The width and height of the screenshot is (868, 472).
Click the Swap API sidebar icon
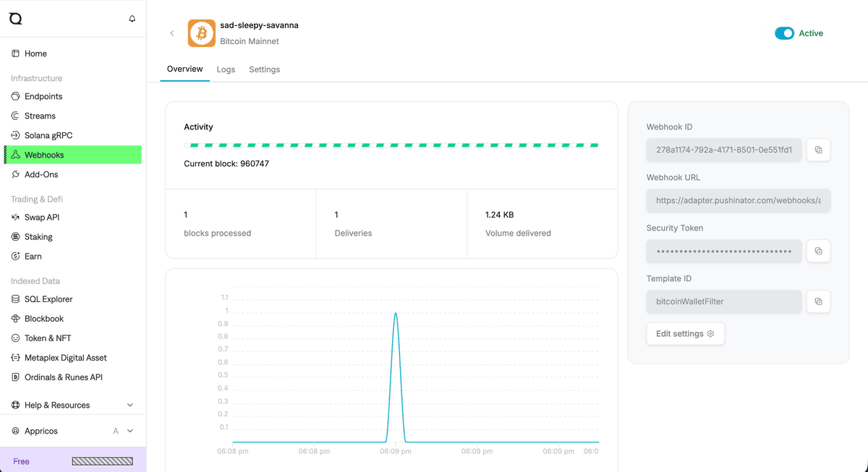tap(16, 217)
